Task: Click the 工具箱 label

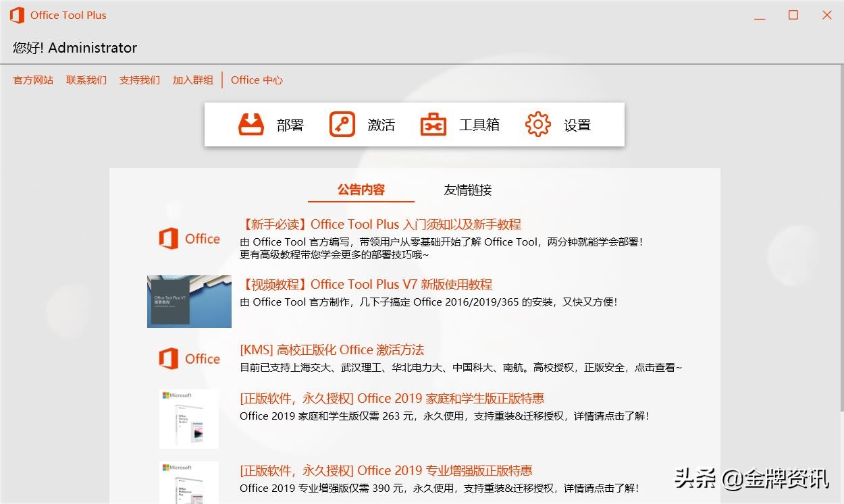Action: (x=479, y=125)
